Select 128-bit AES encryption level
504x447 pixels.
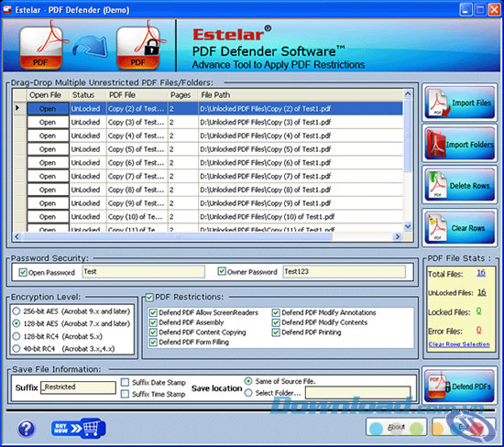[16, 323]
